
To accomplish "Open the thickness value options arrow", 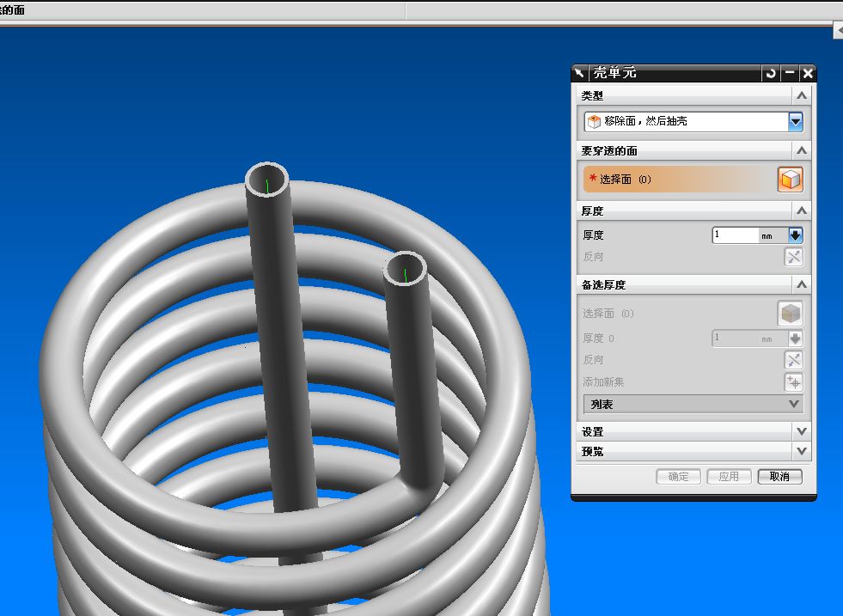I will point(795,235).
